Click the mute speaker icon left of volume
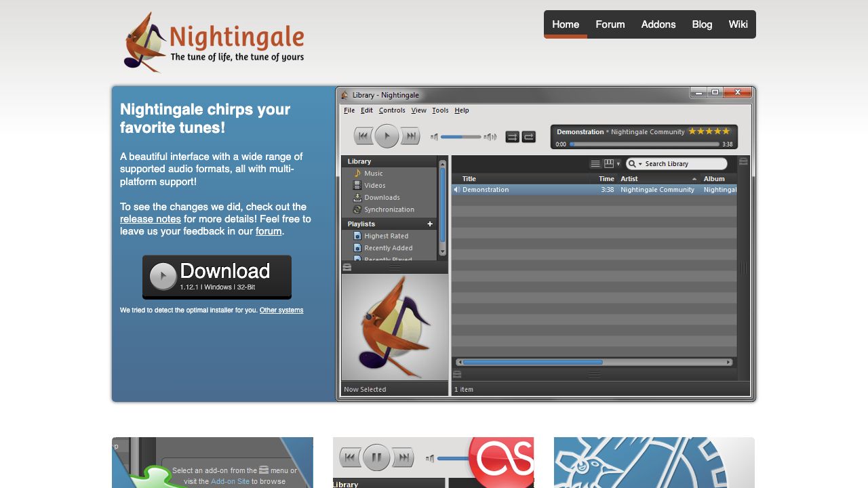The width and height of the screenshot is (868, 488). click(x=434, y=137)
